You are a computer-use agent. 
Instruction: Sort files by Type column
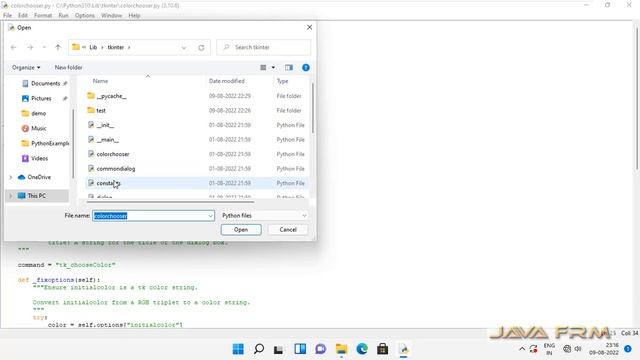(282, 81)
